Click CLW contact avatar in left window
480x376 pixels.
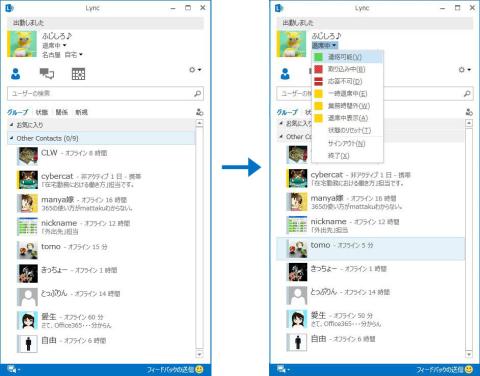coord(28,156)
